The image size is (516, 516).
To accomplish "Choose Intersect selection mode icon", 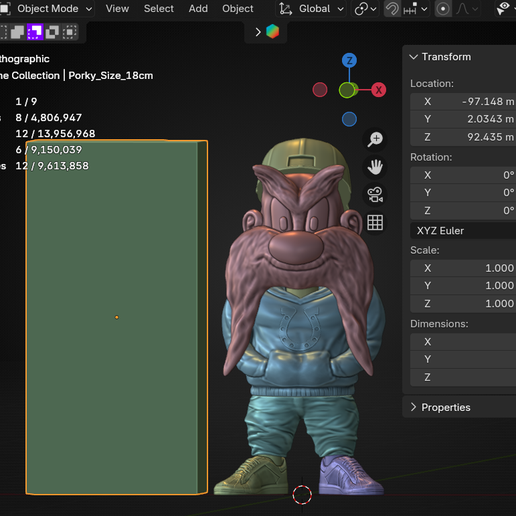I will coord(69,32).
